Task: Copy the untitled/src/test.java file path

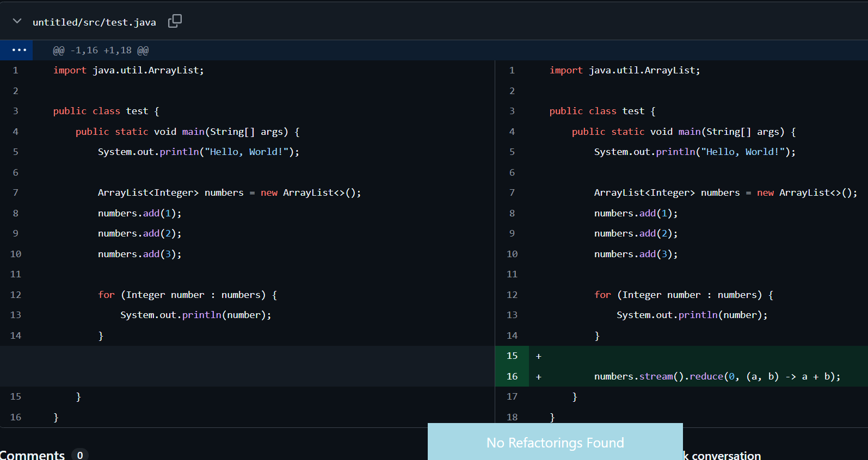Action: pyautogui.click(x=175, y=21)
